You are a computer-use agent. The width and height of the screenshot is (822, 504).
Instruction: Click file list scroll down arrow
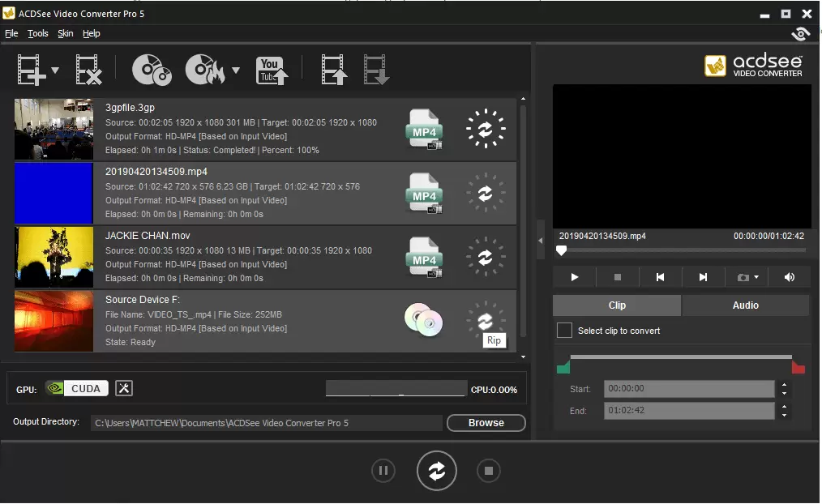523,357
